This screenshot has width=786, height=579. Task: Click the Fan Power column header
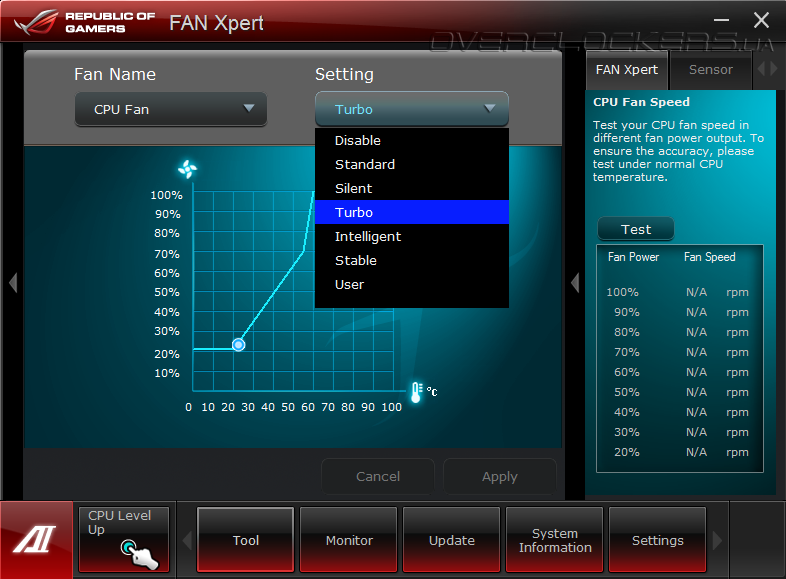(x=633, y=257)
